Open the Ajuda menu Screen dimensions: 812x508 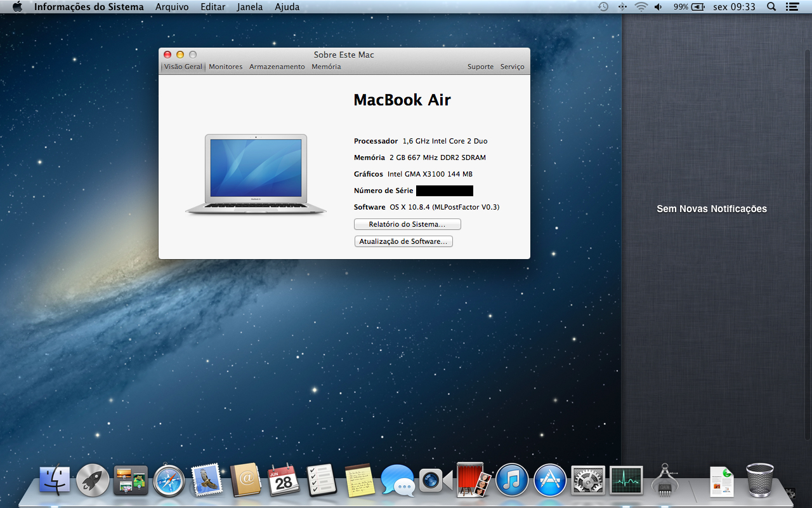tap(287, 7)
